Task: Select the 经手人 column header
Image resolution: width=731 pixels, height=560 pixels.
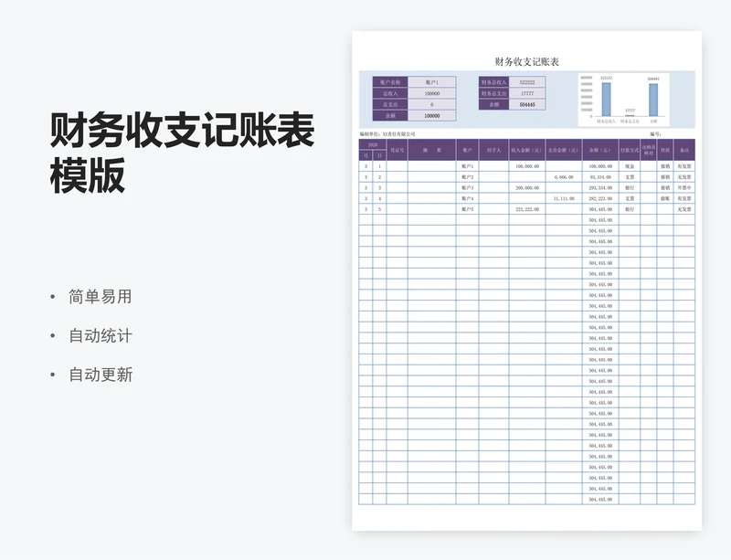Action: [493, 150]
